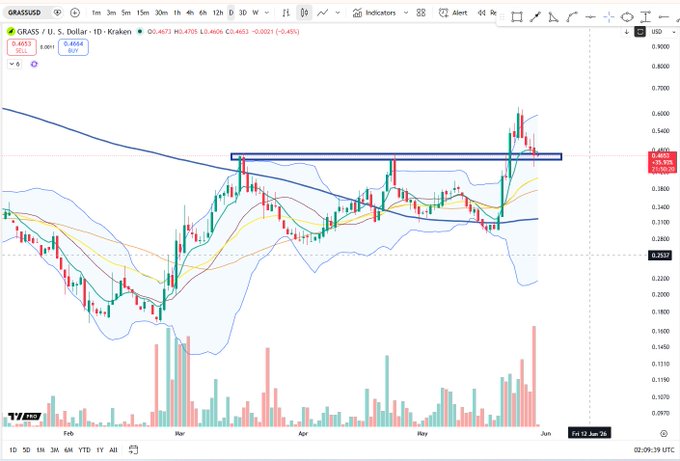Select the 12h interval
The image size is (680, 461).
coord(218,13)
